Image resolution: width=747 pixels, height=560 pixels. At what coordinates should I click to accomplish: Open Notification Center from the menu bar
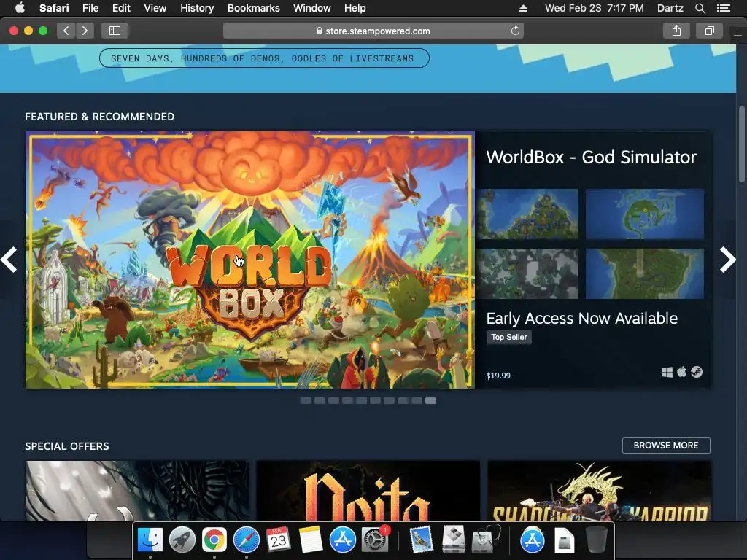click(x=724, y=8)
